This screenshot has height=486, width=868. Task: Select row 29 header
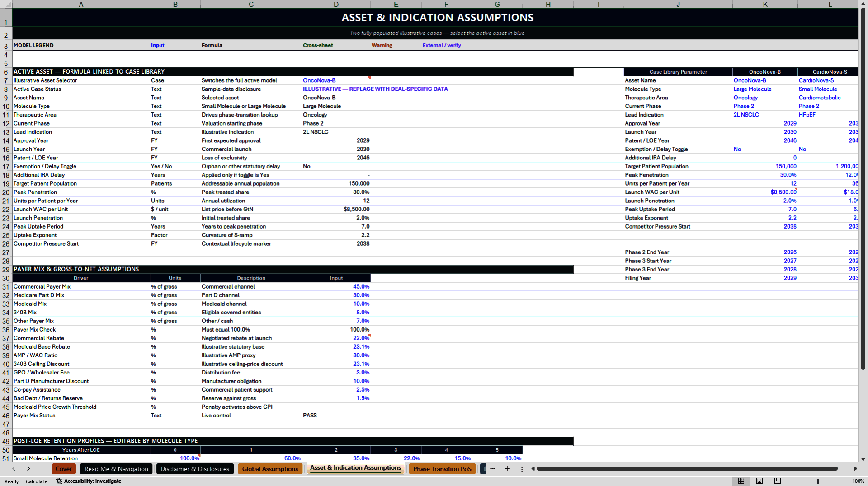pos(6,269)
